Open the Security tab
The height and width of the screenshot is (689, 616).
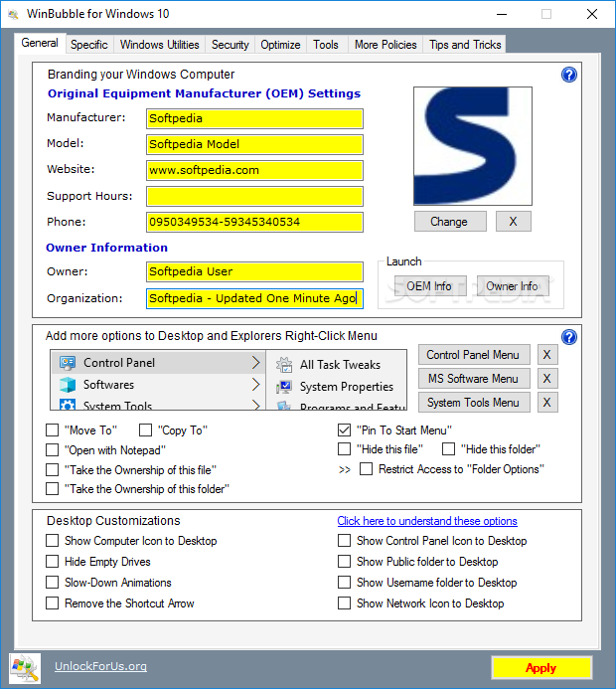tap(231, 45)
